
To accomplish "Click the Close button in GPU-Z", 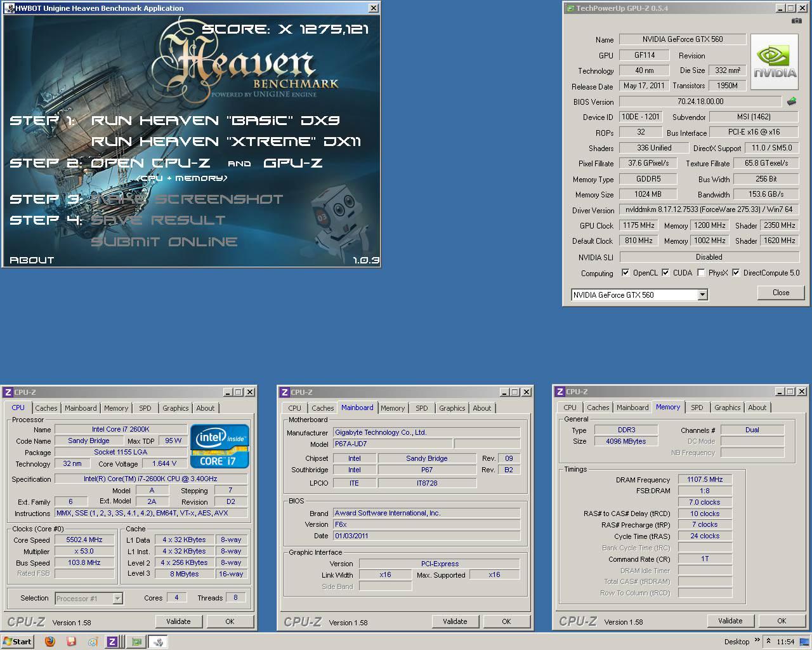I will pyautogui.click(x=781, y=293).
